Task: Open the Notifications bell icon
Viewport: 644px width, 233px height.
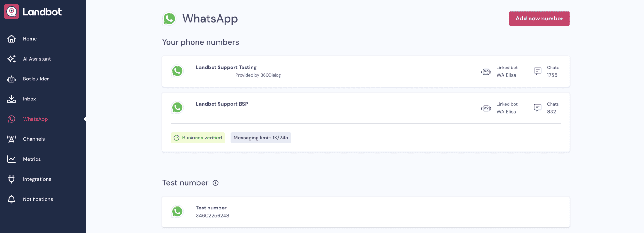Action: point(11,199)
